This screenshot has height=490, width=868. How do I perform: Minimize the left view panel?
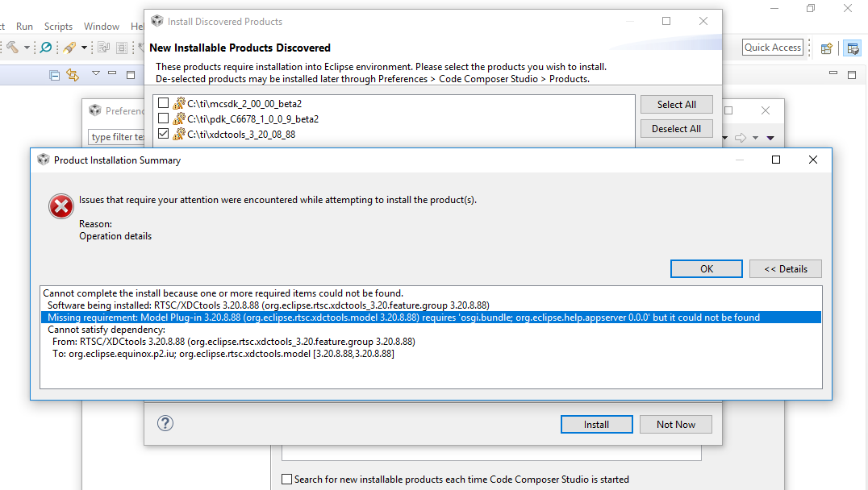pos(112,73)
